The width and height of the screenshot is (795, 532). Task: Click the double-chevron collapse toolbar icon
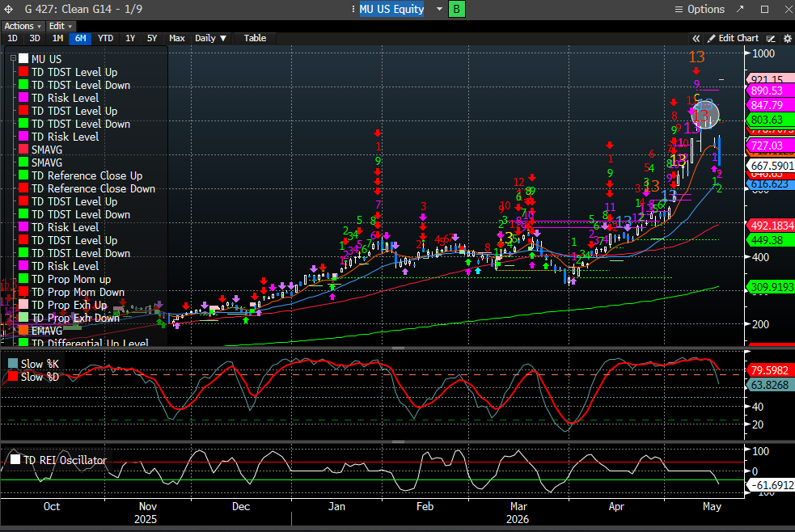(x=696, y=39)
